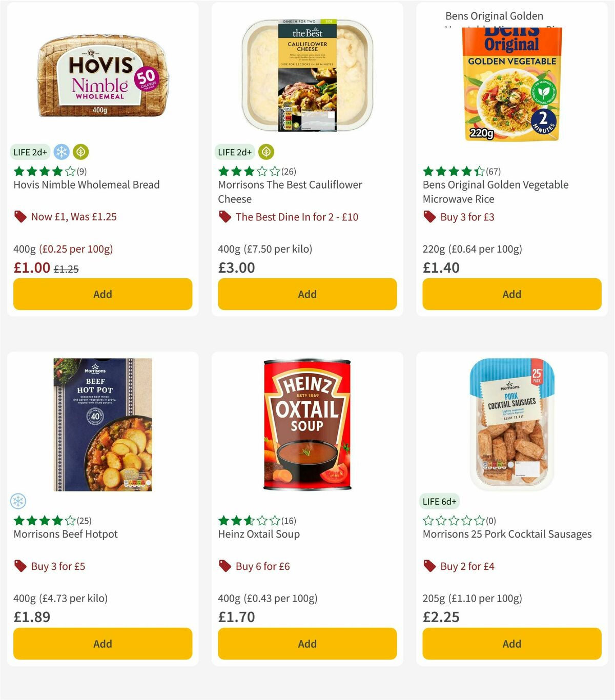This screenshot has width=615, height=700.
Task: Expand the star rating reviews for Bens Original Rice
Action: 461,171
